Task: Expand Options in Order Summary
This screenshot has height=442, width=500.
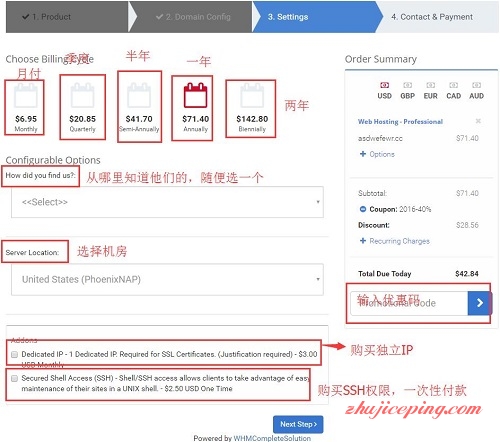Action: pyautogui.click(x=377, y=154)
